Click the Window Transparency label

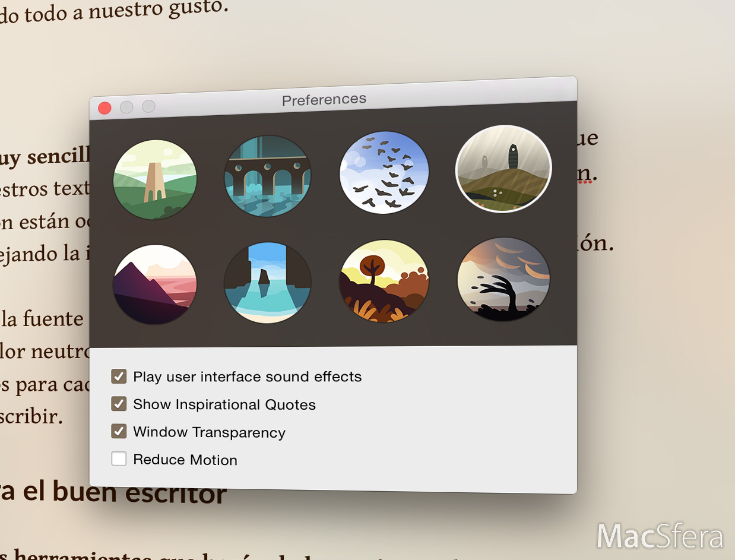click(x=209, y=432)
